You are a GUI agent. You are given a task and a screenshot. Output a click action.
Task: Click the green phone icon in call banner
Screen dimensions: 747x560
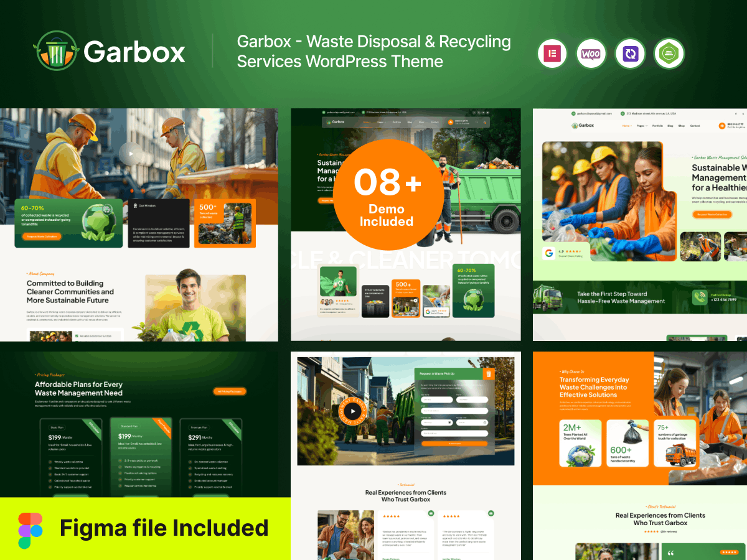[x=700, y=297]
